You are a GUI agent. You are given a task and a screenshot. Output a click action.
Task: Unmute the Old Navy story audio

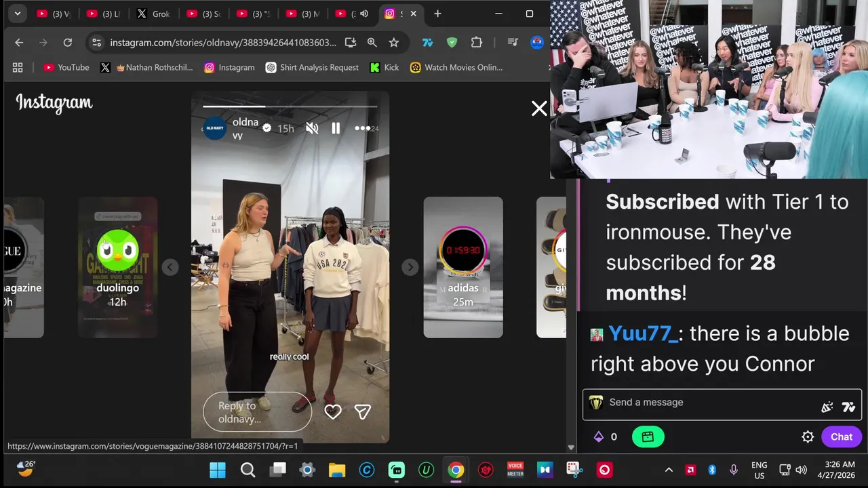pyautogui.click(x=312, y=128)
